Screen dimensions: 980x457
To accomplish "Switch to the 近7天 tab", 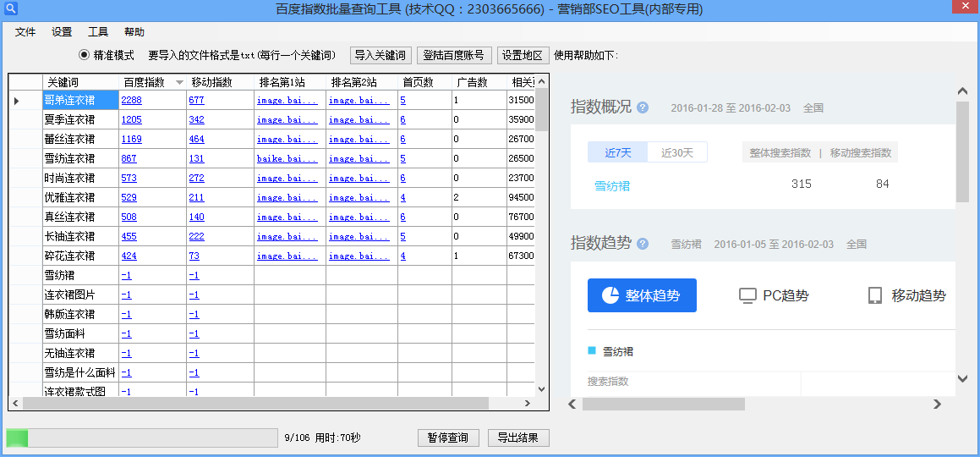I will pyautogui.click(x=617, y=152).
